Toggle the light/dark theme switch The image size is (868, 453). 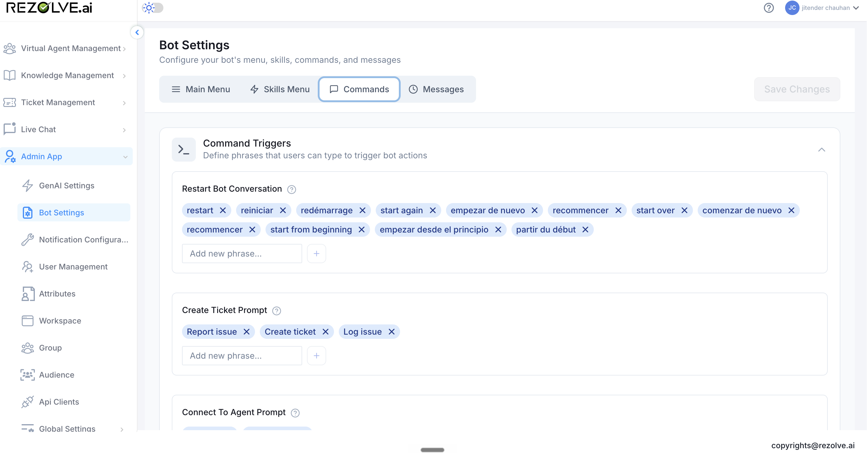(x=153, y=8)
